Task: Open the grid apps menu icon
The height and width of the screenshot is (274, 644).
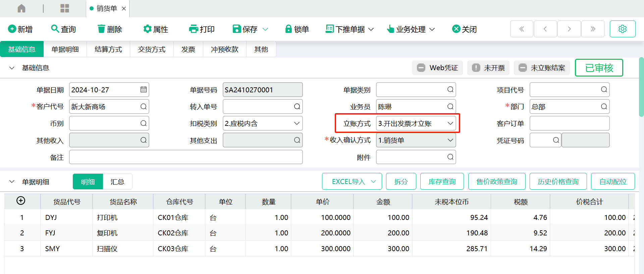Action: (x=64, y=8)
